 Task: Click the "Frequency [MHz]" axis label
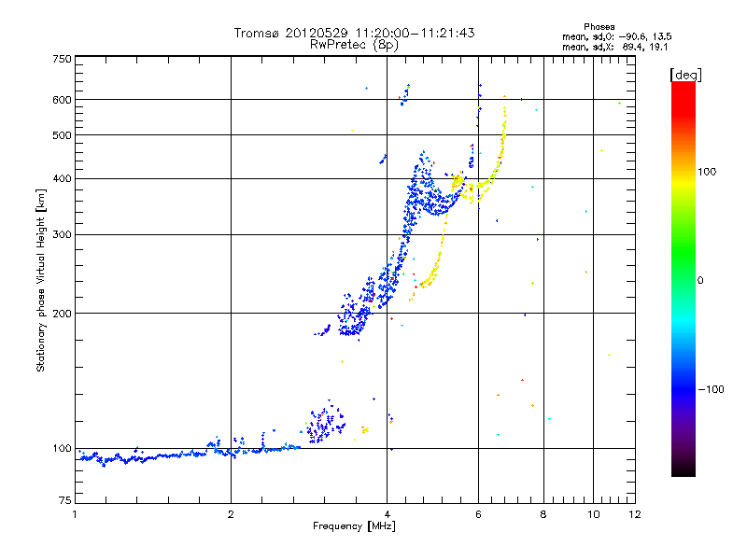point(354,526)
